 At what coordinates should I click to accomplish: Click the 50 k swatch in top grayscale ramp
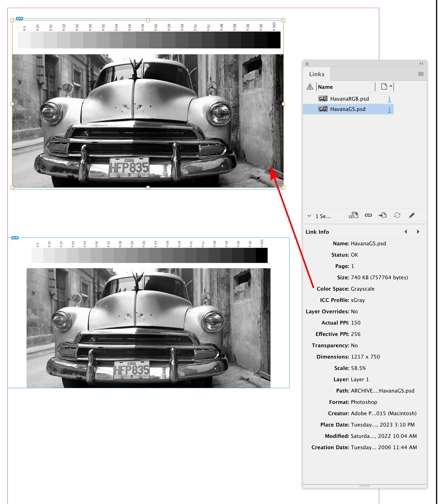(142, 40)
